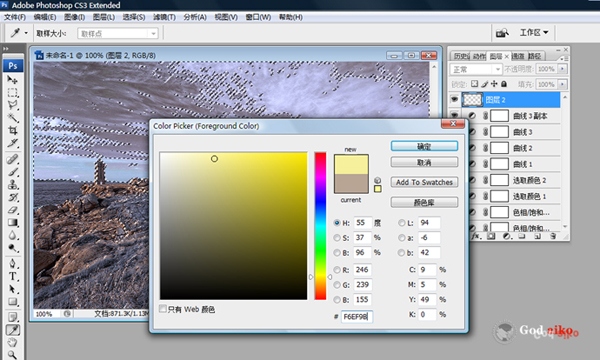Select the Healing Brush tool

click(13, 159)
